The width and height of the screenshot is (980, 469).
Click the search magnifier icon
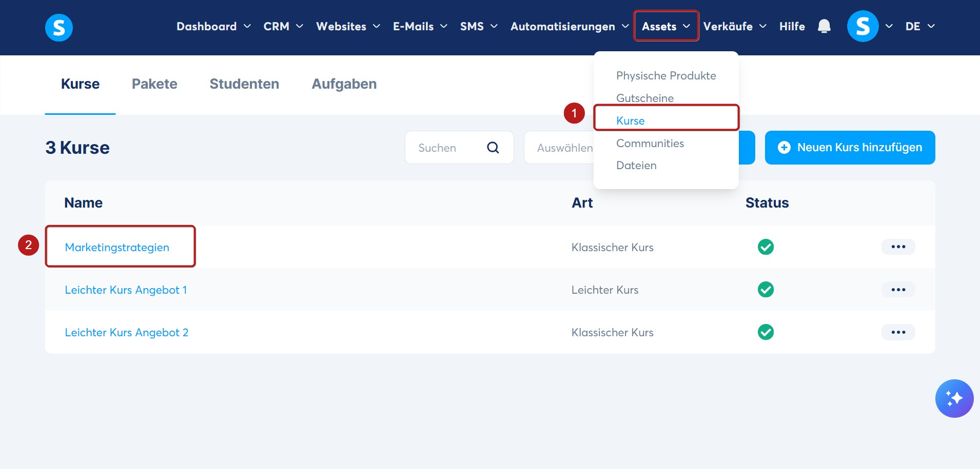click(493, 148)
